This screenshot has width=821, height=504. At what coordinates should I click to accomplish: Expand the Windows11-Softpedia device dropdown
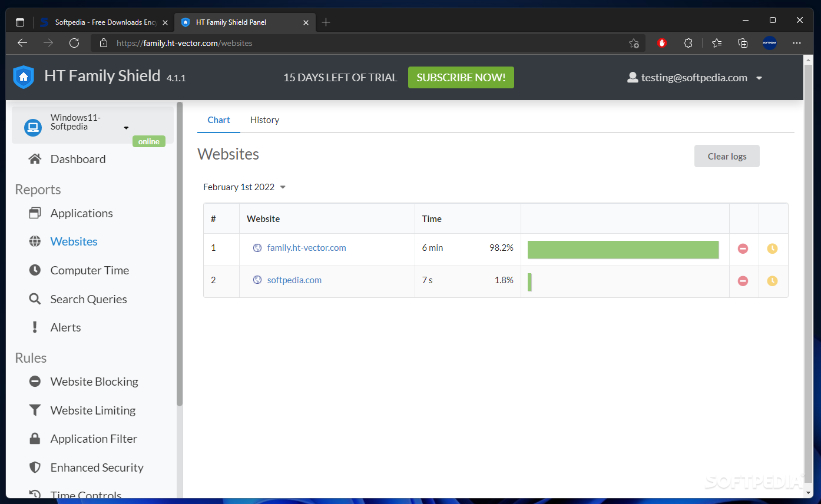(x=126, y=128)
